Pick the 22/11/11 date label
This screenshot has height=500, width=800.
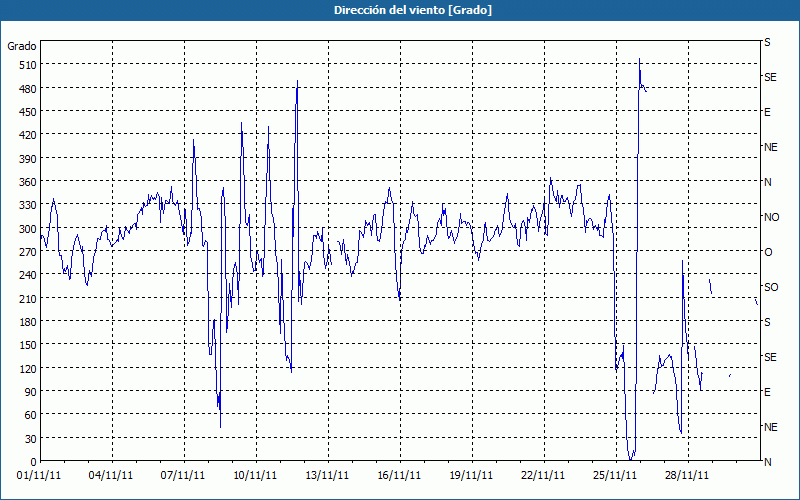point(543,476)
